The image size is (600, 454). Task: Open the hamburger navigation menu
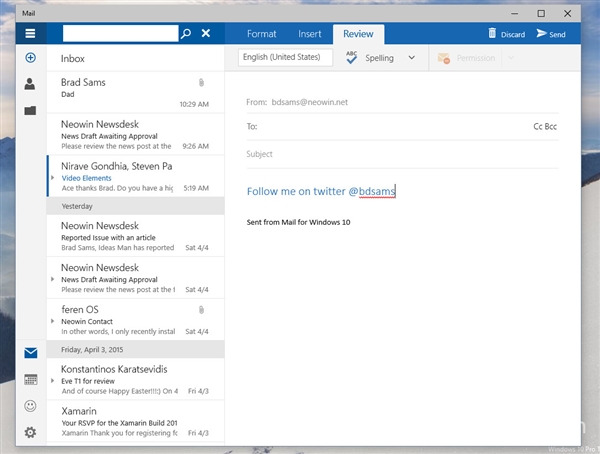30,33
